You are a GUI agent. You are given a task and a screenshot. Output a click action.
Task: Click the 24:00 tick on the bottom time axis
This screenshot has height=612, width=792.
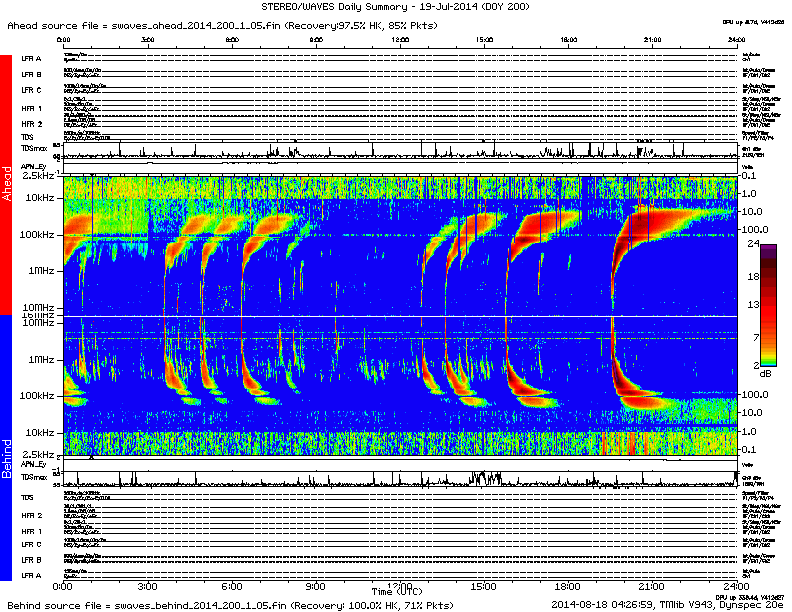click(x=736, y=587)
